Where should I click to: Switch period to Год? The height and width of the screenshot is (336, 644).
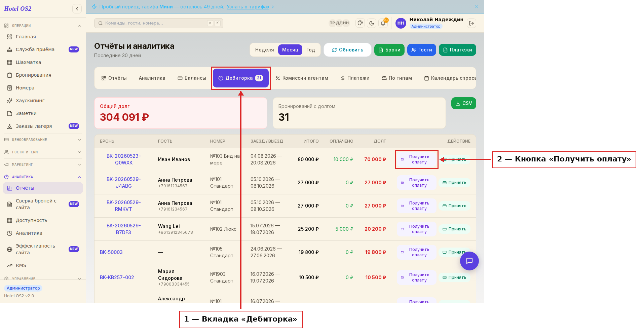pyautogui.click(x=311, y=50)
